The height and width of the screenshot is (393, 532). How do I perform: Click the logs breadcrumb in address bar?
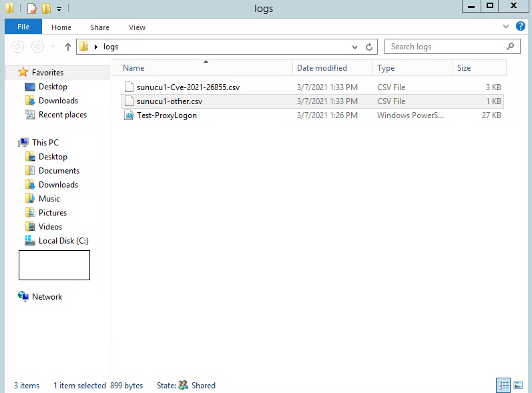pos(111,47)
